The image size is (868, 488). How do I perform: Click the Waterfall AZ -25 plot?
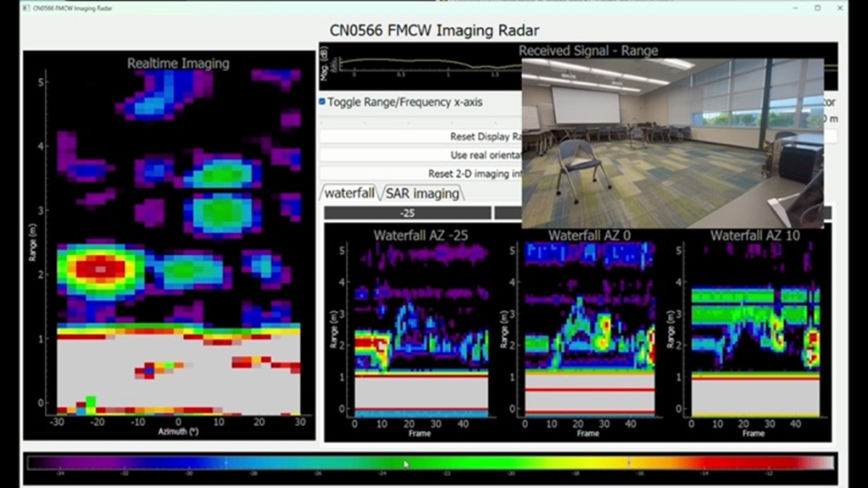(421, 330)
